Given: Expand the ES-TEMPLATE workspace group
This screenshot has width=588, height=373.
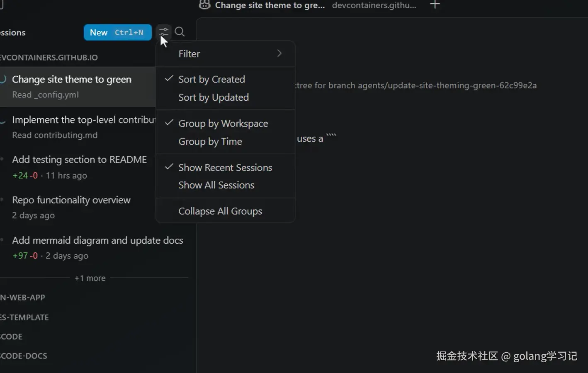Looking at the screenshot, I should [24, 317].
